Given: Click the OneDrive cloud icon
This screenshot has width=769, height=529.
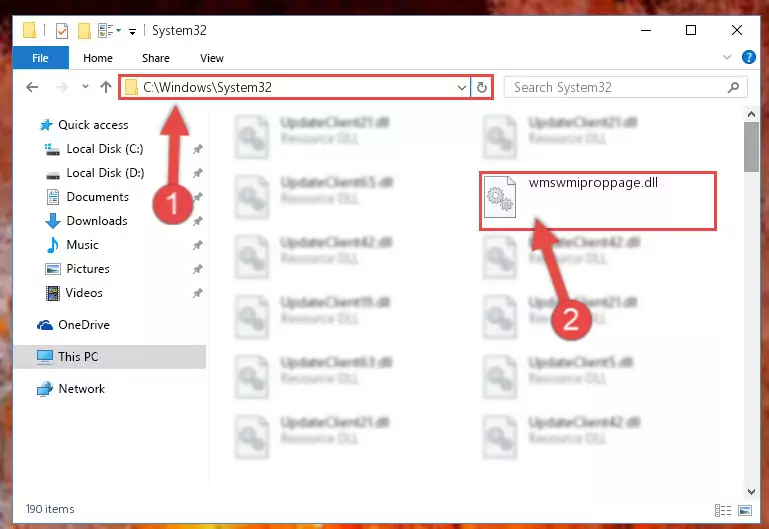Looking at the screenshot, I should 45,325.
